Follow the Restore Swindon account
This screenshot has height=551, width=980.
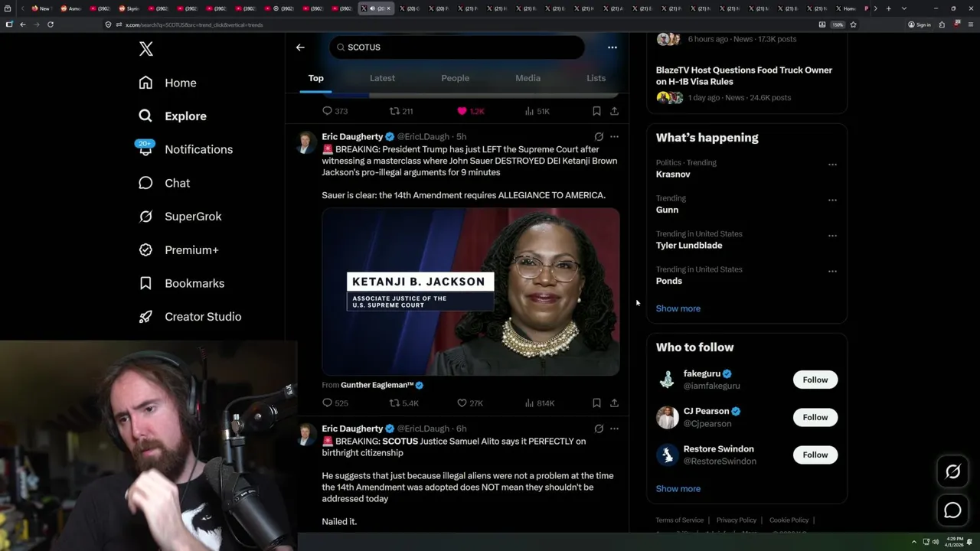tap(815, 455)
